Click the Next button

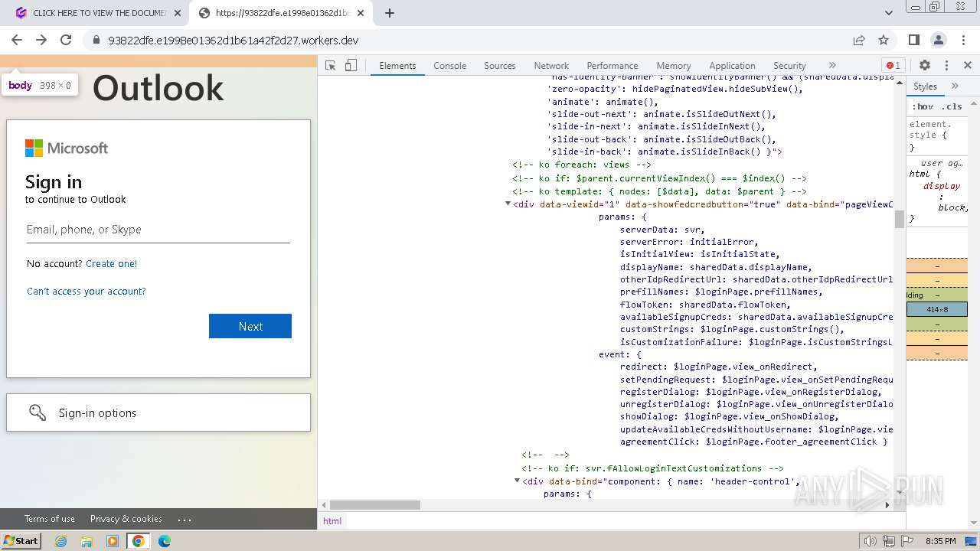coord(250,326)
